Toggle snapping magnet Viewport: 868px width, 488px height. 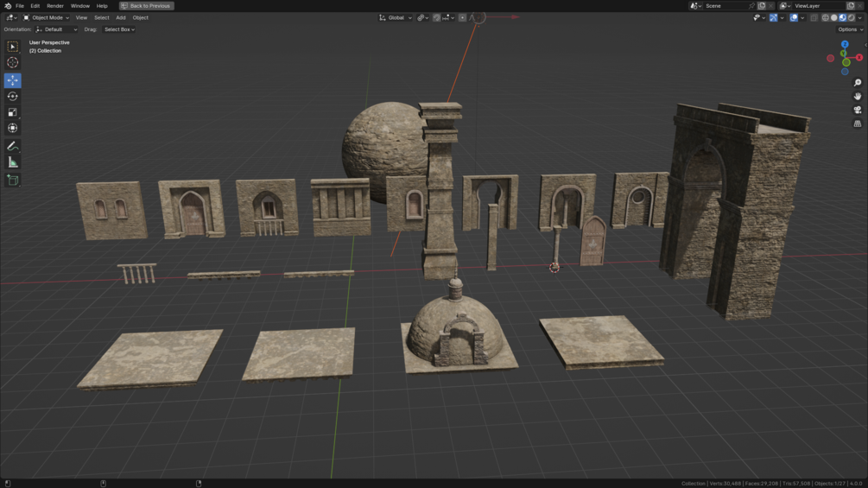[x=437, y=17]
